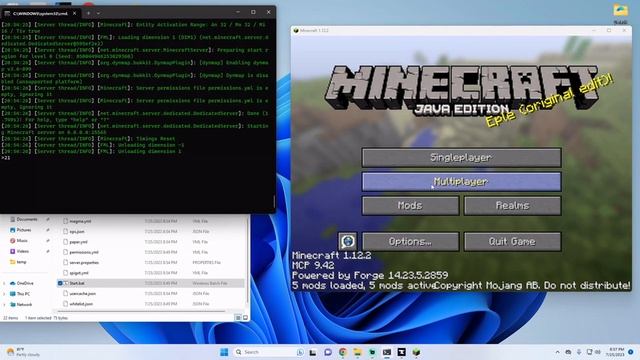The height and width of the screenshot is (360, 640).
Task: Click Quit Game button
Action: pyautogui.click(x=512, y=242)
